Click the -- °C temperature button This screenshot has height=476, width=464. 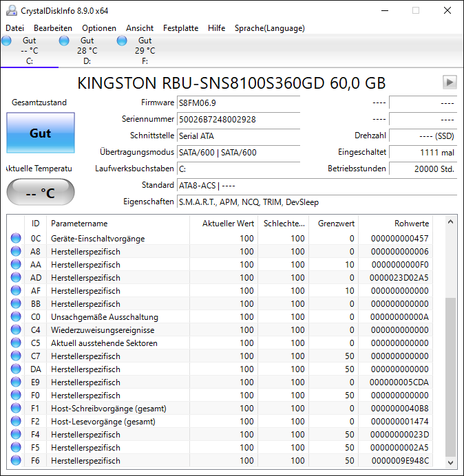coord(41,192)
